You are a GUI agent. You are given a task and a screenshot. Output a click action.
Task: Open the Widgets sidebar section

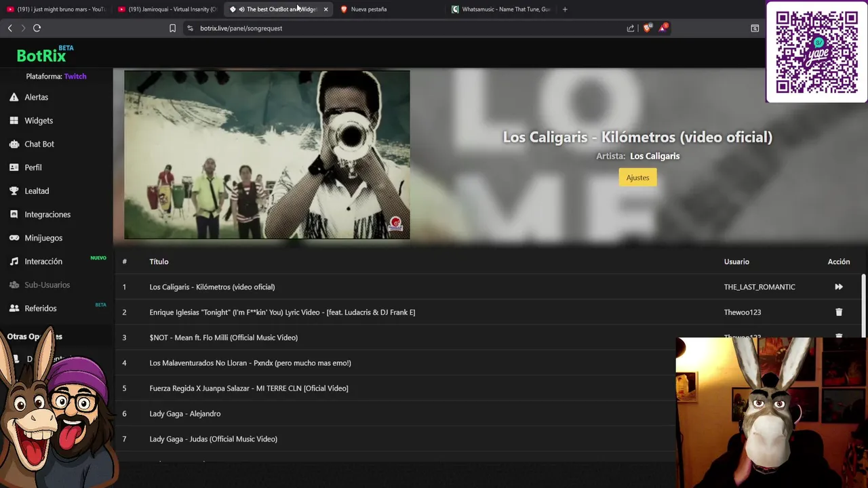pos(39,121)
